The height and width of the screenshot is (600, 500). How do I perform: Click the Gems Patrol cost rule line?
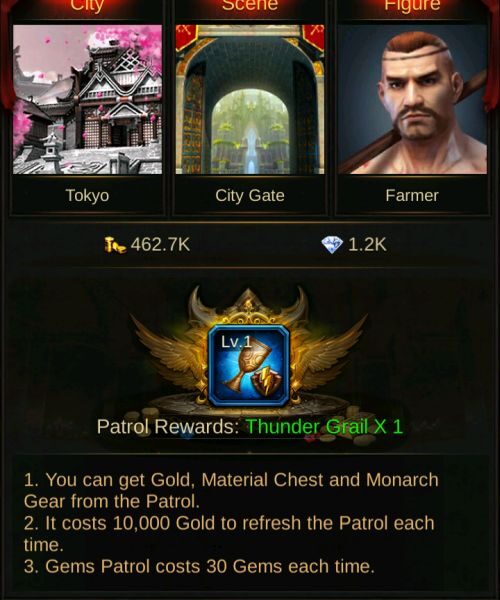(x=199, y=566)
